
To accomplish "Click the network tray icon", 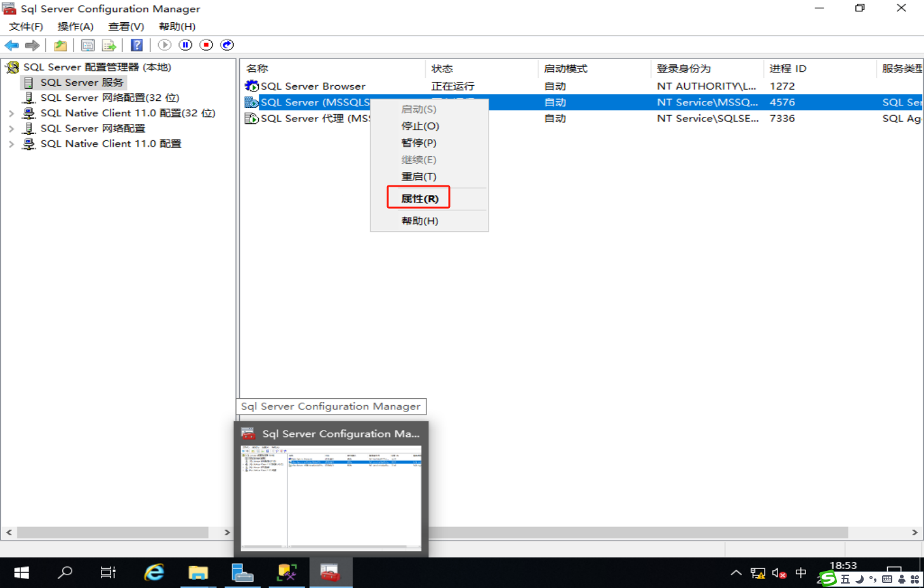I will pos(758,573).
